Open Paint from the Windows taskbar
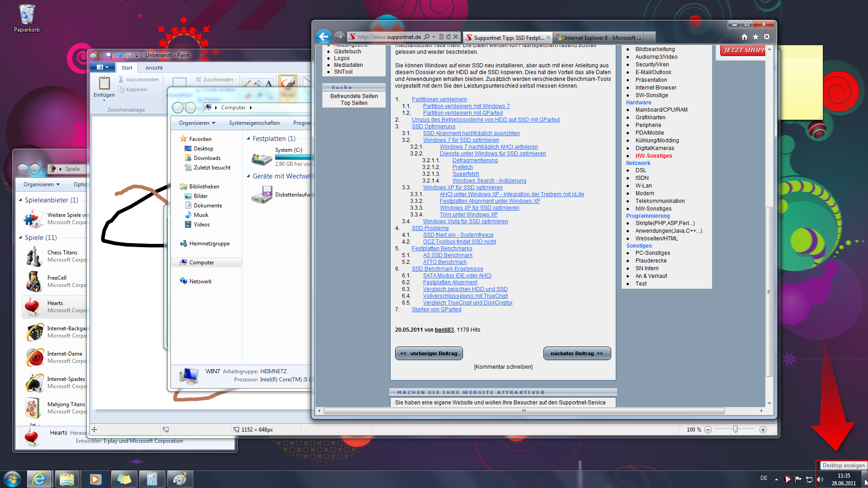Screen dimensions: 868x488 coord(180,479)
